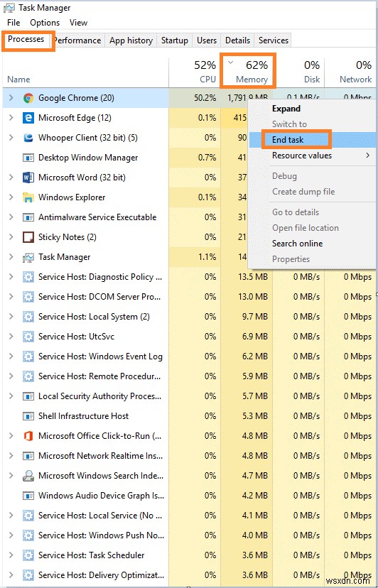Click the 13.5 MB memory value

[253, 277]
